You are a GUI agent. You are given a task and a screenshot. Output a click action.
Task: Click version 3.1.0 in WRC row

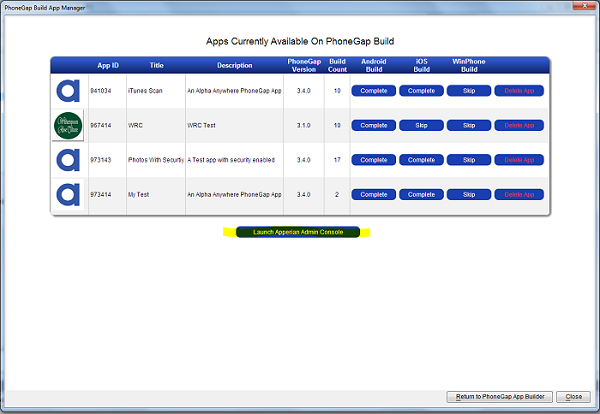pos(303,126)
